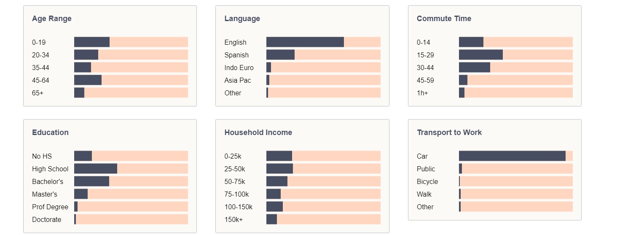Image resolution: width=644 pixels, height=235 pixels.
Task: Select the Indo Euro language label
Action: 239,68
